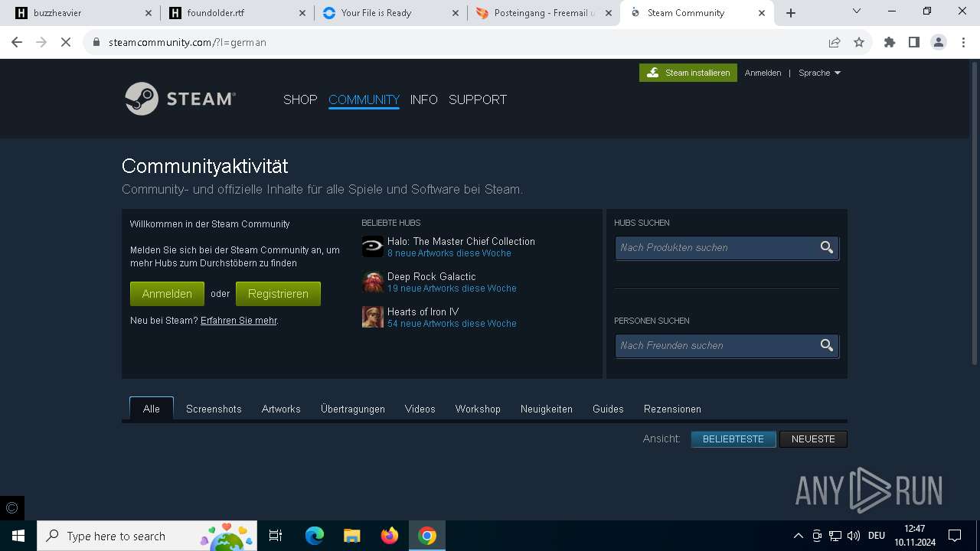Click the Windows taskbar search box

tap(147, 536)
